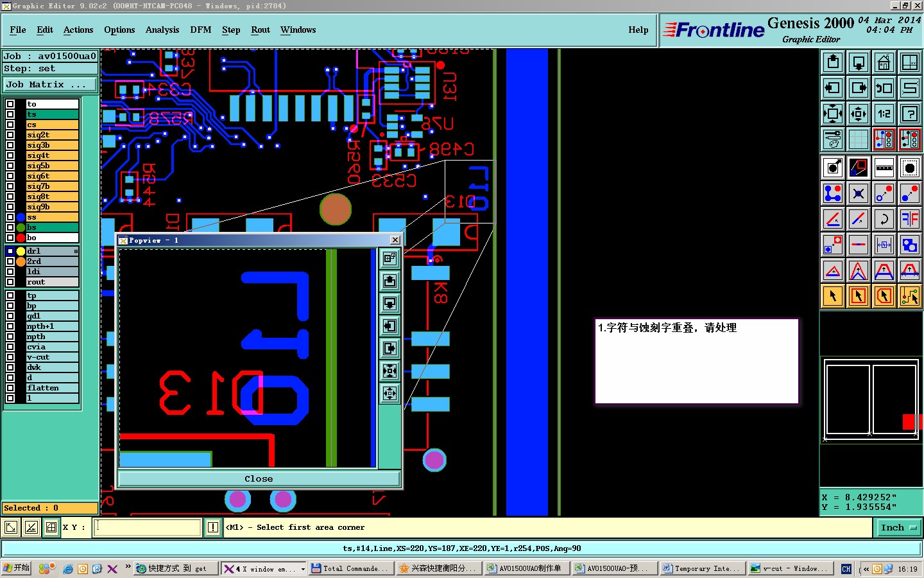Click the ruler measure tool icon
Viewport: 924px width, 578px height.
point(884,168)
